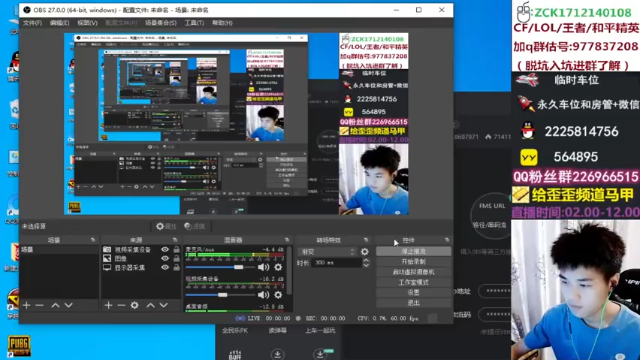Adjust 视频采集设备 volume slider
This screenshot has width=640, height=360.
[x=222, y=295]
